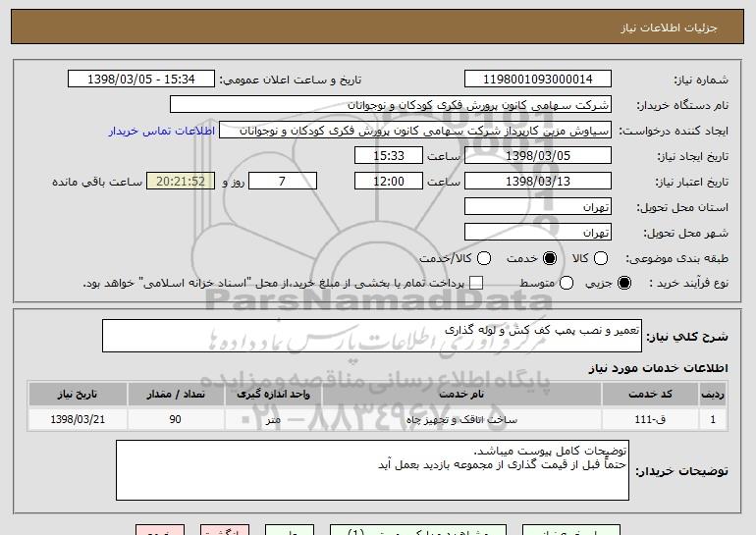The height and width of the screenshot is (535, 756).
Task: Click the creation time field 15:33
Action: pyautogui.click(x=389, y=156)
